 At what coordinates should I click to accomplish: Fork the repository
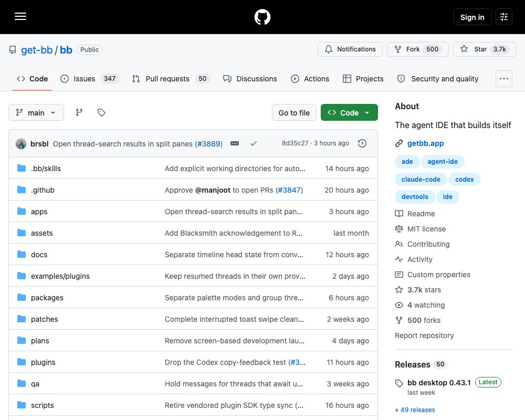coord(417,49)
